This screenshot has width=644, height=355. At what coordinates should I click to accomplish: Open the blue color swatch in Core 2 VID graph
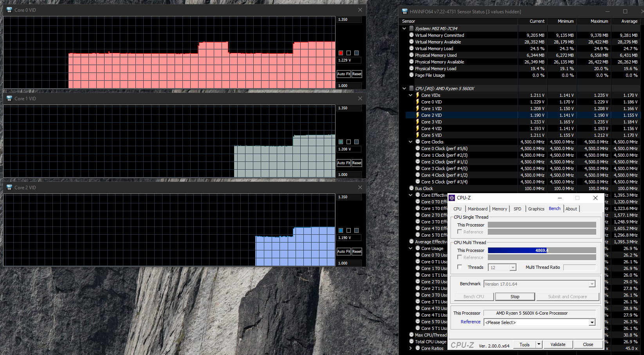point(341,230)
